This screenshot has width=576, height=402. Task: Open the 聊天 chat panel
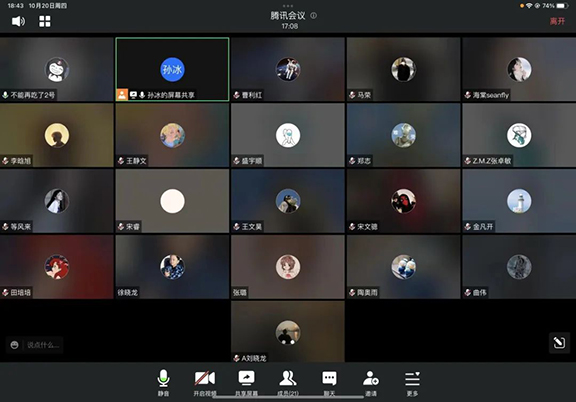click(329, 383)
